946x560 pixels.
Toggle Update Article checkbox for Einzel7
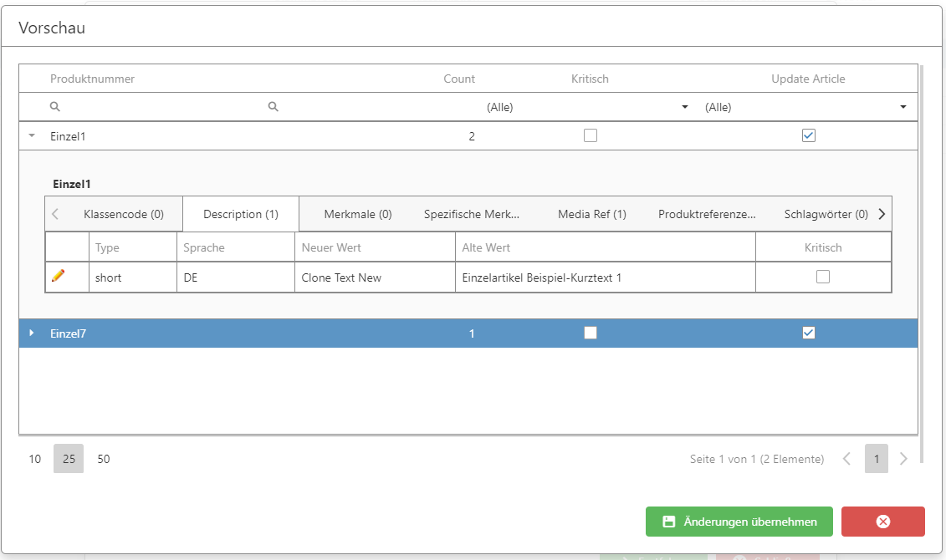(x=809, y=333)
